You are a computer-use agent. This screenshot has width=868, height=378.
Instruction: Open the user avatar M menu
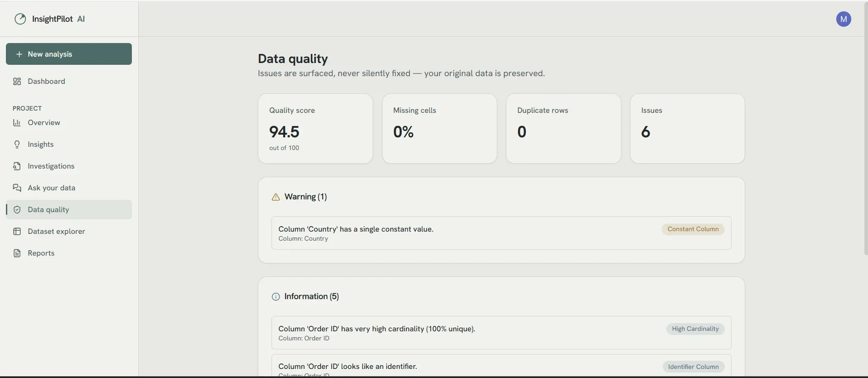pos(844,19)
